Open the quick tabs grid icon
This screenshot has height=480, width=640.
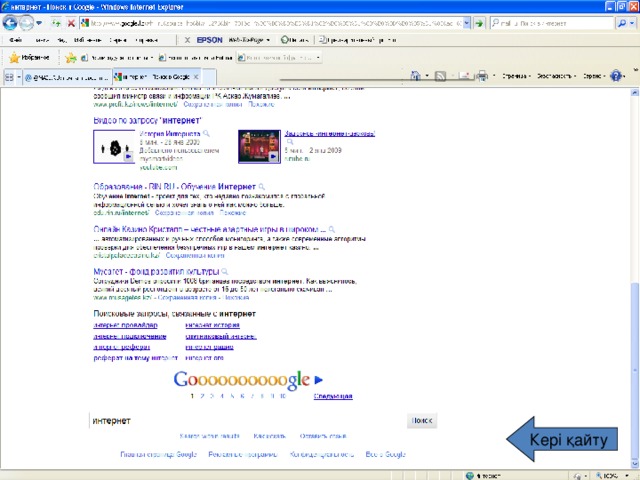(9, 77)
